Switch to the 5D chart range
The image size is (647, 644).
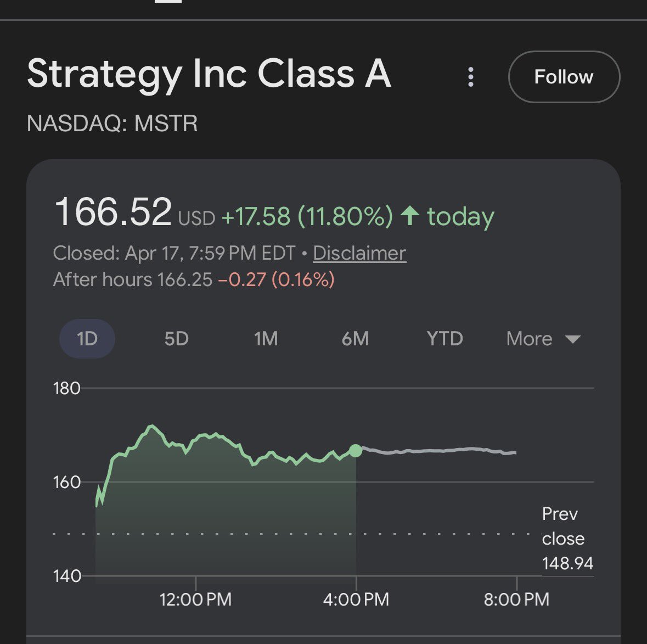[176, 339]
